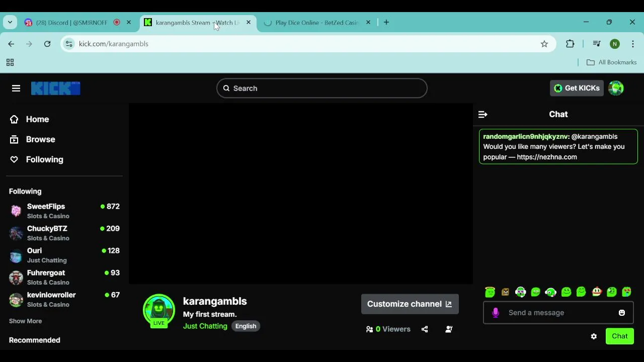Click the address bar URL
Image resolution: width=644 pixels, height=362 pixels.
pyautogui.click(x=114, y=44)
